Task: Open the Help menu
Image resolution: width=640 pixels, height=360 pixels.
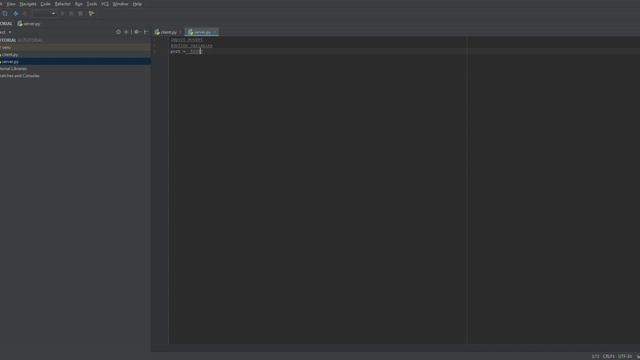Action: pyautogui.click(x=137, y=4)
